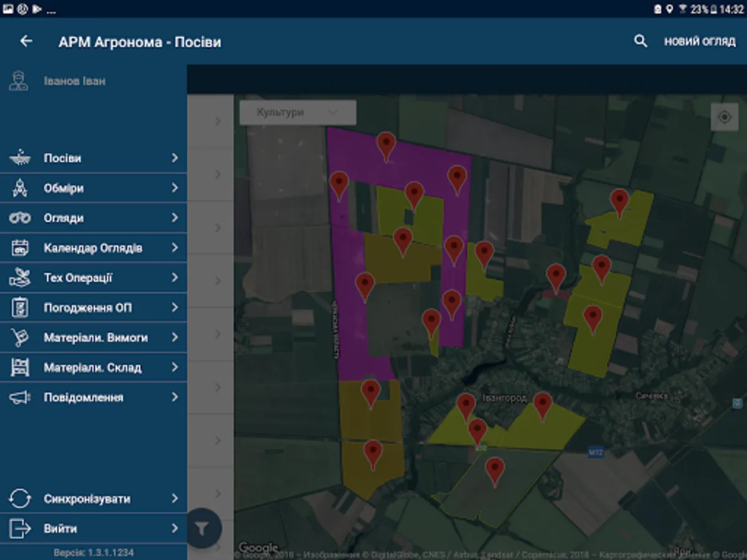Expand chevron next to Посіви
The height and width of the screenshot is (560, 747).
pyautogui.click(x=175, y=158)
